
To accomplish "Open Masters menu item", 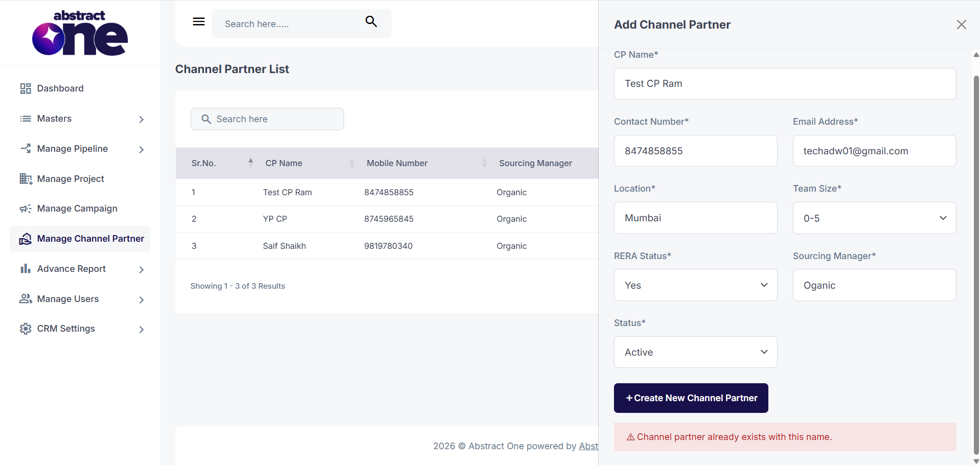I will tap(54, 119).
